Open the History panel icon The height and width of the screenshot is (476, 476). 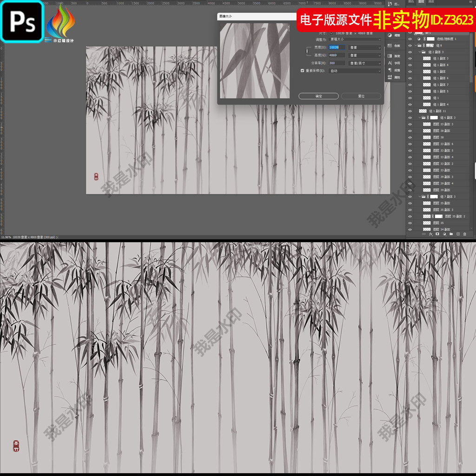tap(390, 4)
